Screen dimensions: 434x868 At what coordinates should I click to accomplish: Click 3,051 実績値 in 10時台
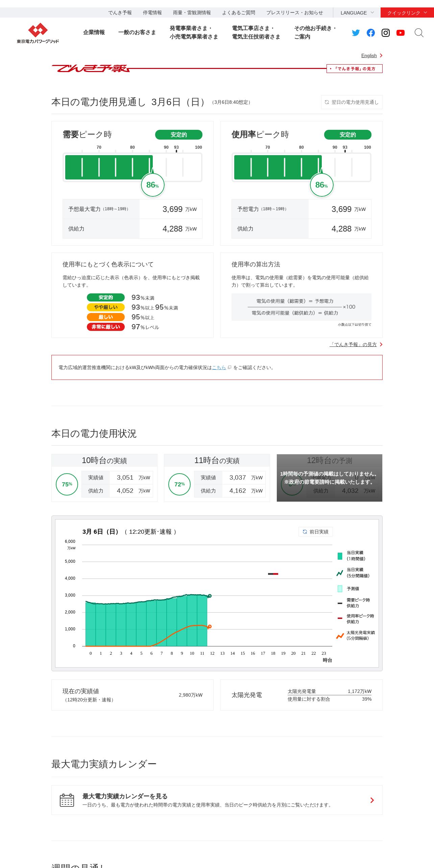(125, 478)
